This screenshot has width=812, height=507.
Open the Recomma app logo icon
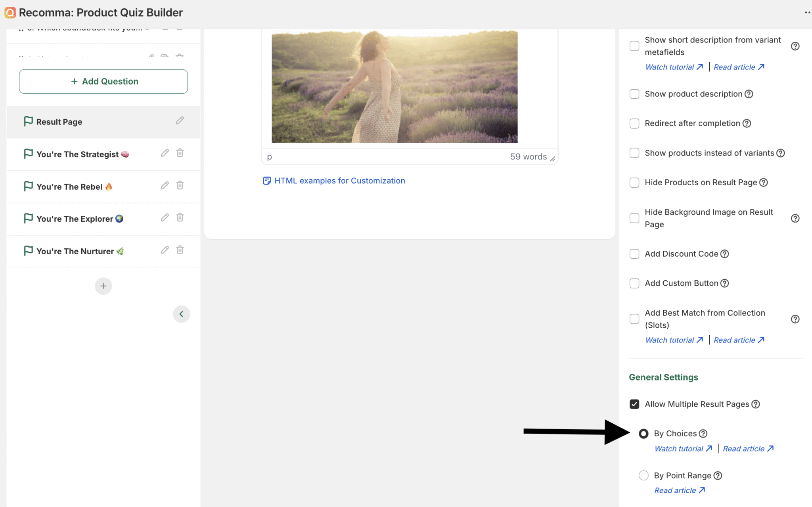10,12
